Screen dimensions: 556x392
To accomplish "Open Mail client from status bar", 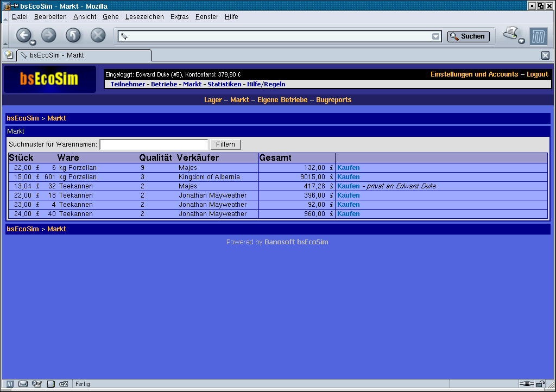I will tap(23, 384).
